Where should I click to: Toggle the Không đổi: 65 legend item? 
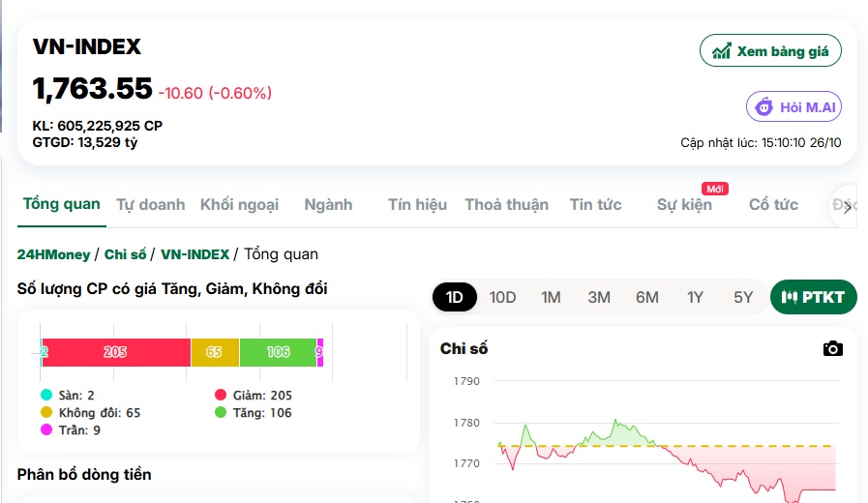pyautogui.click(x=91, y=413)
